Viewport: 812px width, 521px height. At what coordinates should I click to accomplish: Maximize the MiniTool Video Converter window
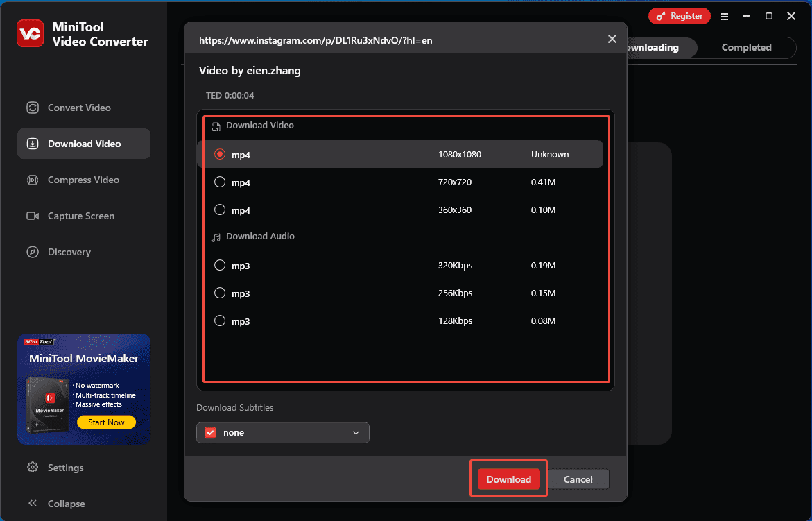[x=769, y=16]
